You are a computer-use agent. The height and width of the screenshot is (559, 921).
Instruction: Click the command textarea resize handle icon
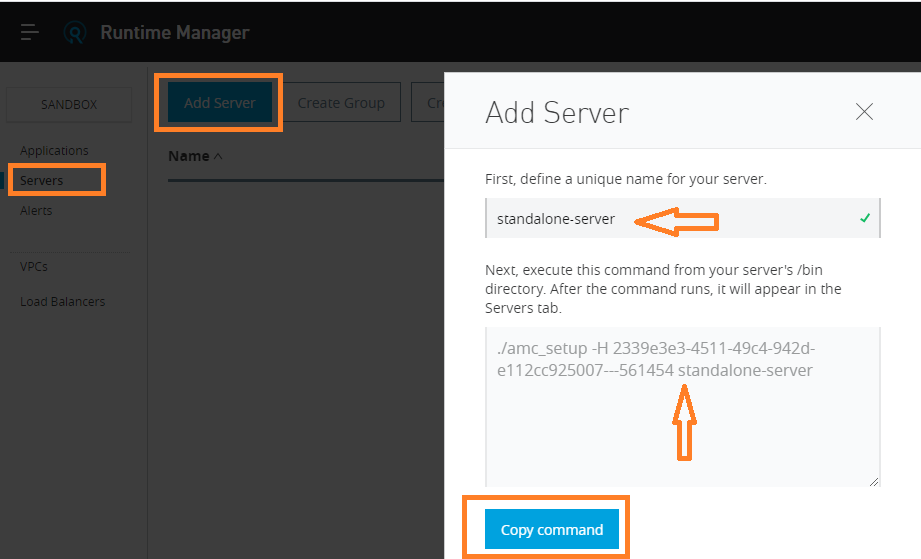coord(873,481)
